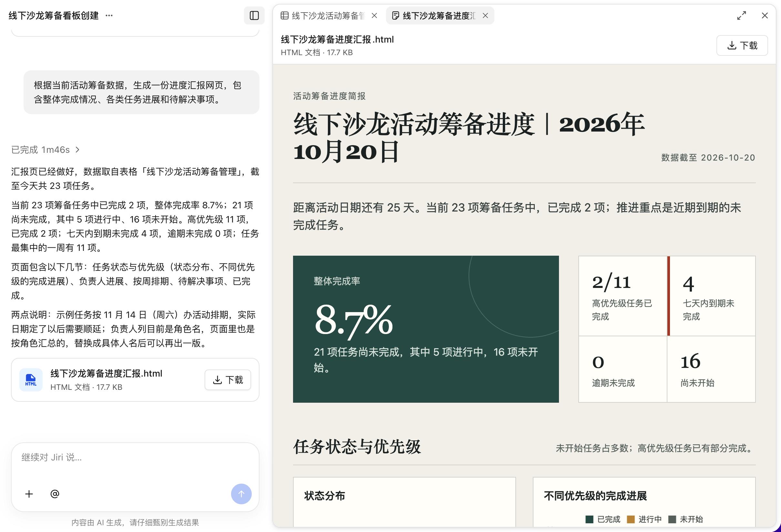
Task: Toggle the sidebar panel icon
Action: 254,15
